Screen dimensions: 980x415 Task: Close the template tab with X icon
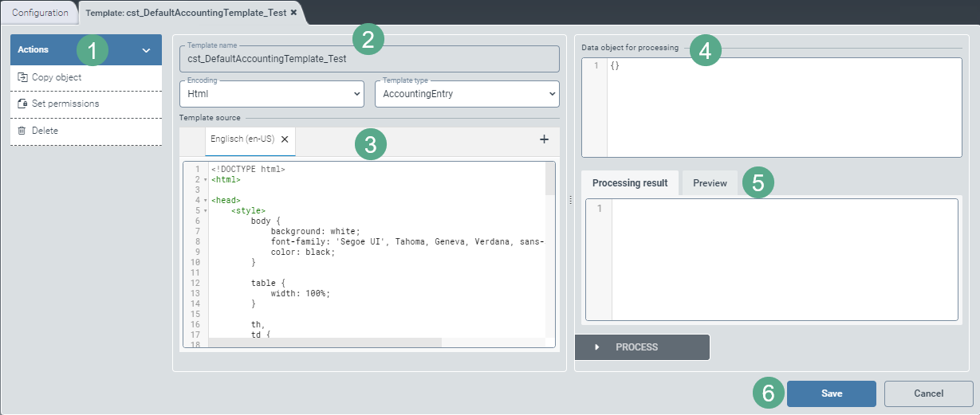[x=293, y=14]
